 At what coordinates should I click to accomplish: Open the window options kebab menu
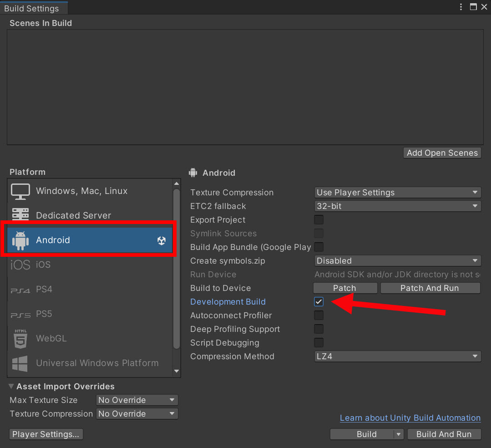coord(461,7)
